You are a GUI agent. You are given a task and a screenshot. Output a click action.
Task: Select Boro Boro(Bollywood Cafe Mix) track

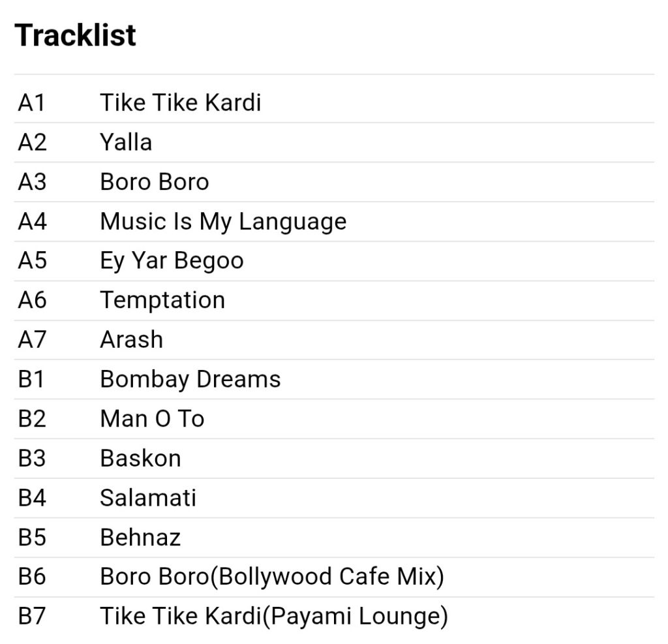pyautogui.click(x=272, y=577)
